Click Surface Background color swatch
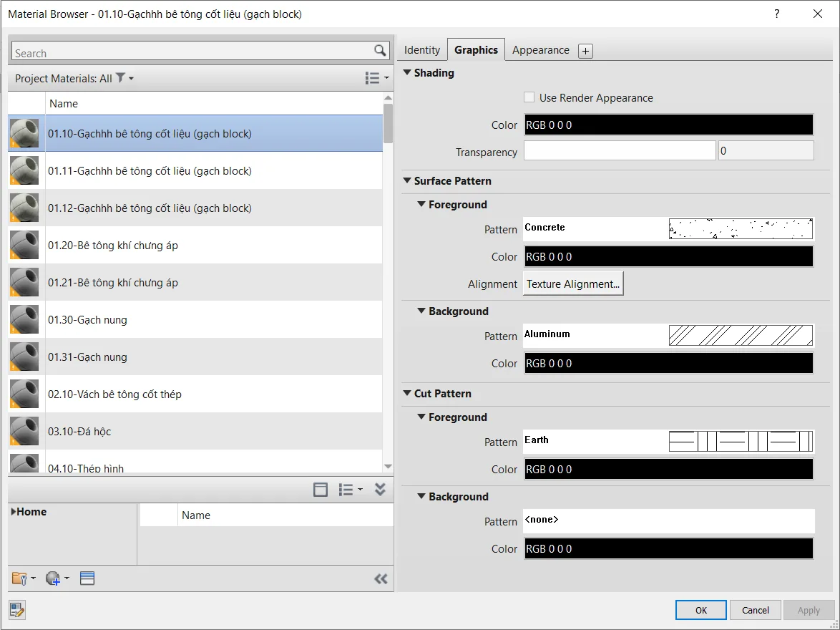This screenshot has height=630, width=840. (x=668, y=363)
